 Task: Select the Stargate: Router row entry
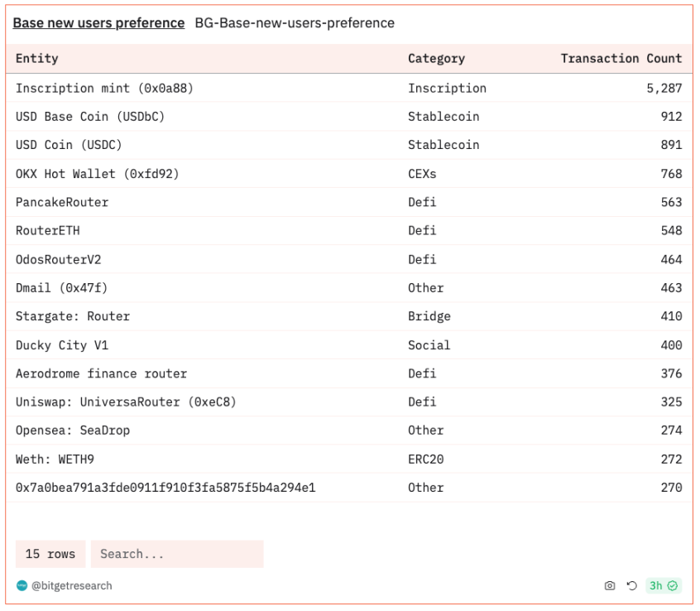coord(73,316)
